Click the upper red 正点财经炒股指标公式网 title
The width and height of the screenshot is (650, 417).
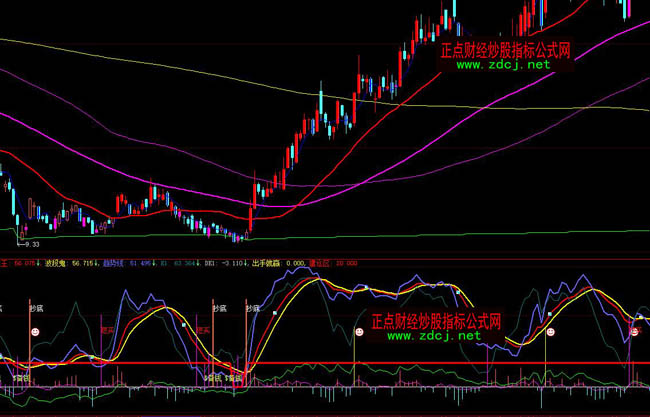click(x=505, y=48)
